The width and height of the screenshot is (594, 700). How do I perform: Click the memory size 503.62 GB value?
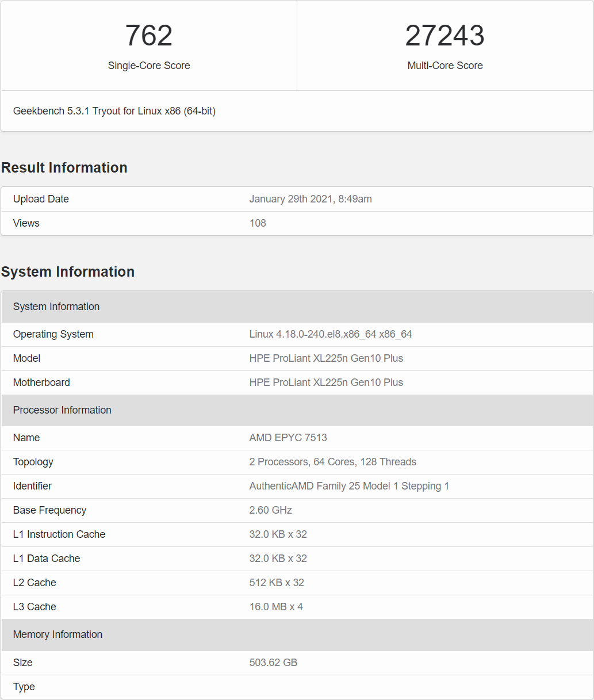(273, 663)
